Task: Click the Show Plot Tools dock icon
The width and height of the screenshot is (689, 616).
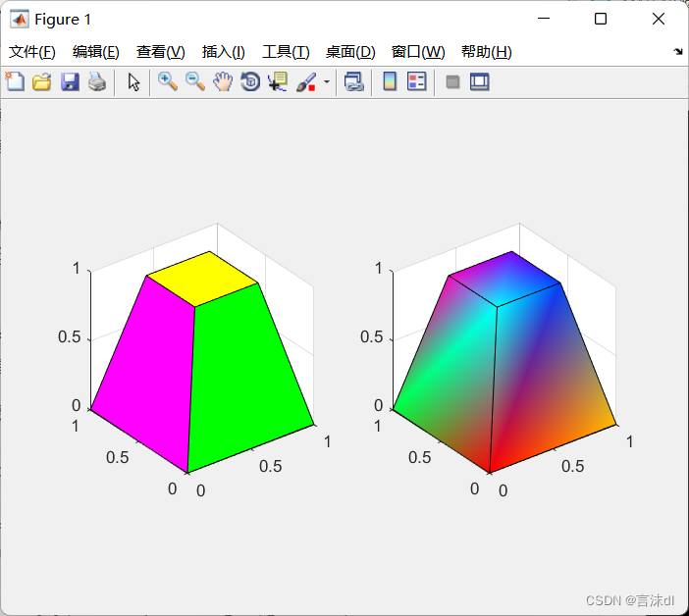Action: (480, 82)
